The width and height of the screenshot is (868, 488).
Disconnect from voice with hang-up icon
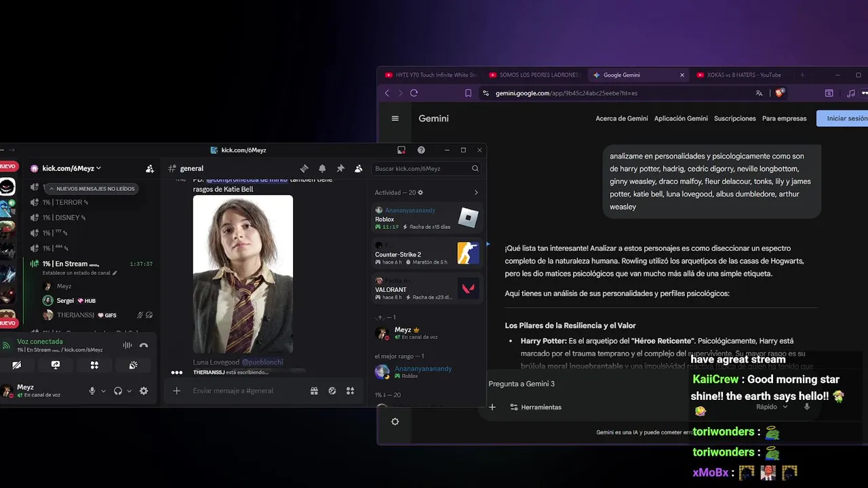[144, 345]
